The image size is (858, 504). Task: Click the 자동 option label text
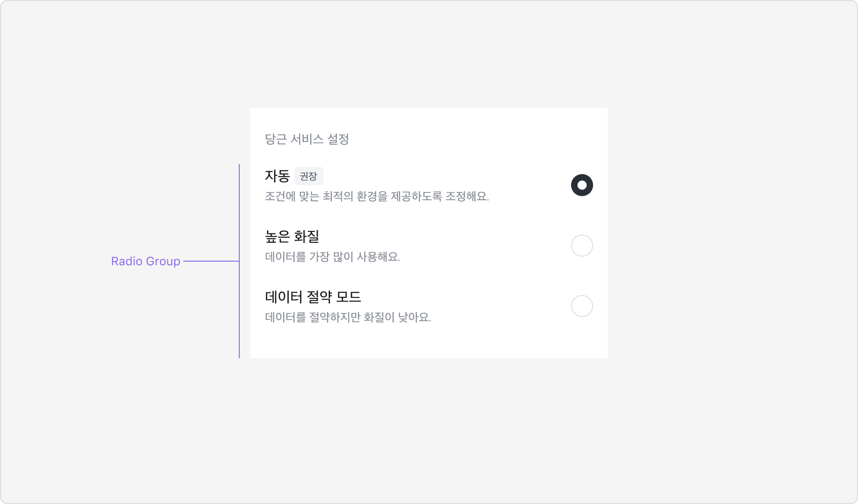point(277,175)
